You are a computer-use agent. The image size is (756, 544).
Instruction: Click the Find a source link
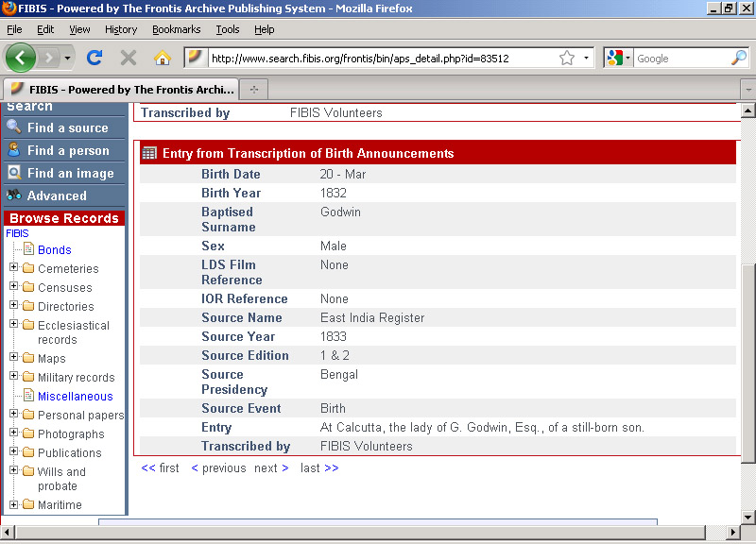pyautogui.click(x=67, y=127)
